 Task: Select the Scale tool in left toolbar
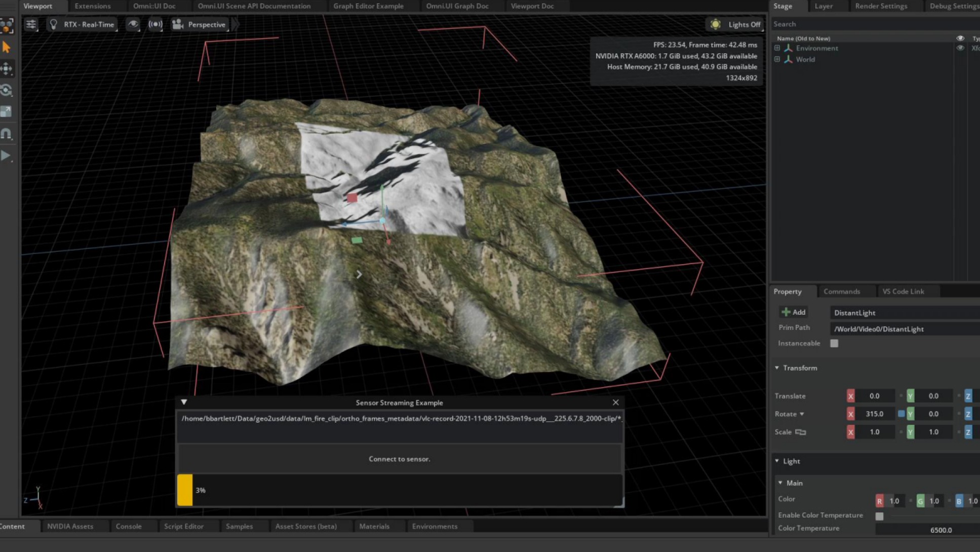click(7, 112)
